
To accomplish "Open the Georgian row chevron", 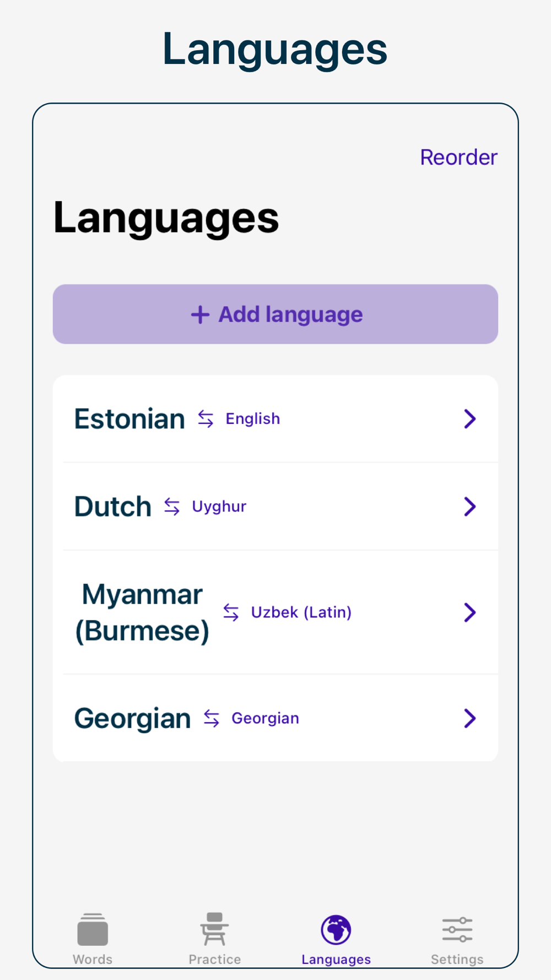I will click(x=469, y=718).
